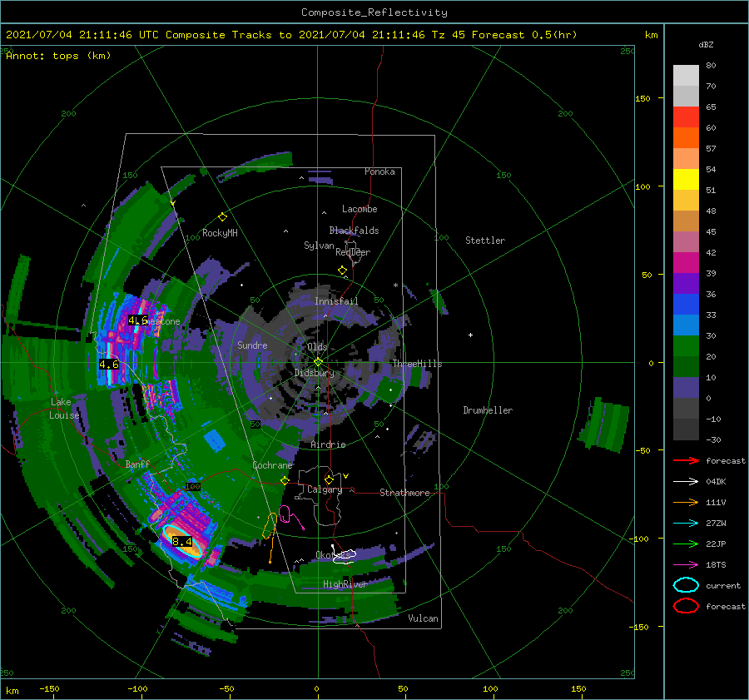Click the 4.6 tops label on the zero axis line
749x700 pixels.
109,365
